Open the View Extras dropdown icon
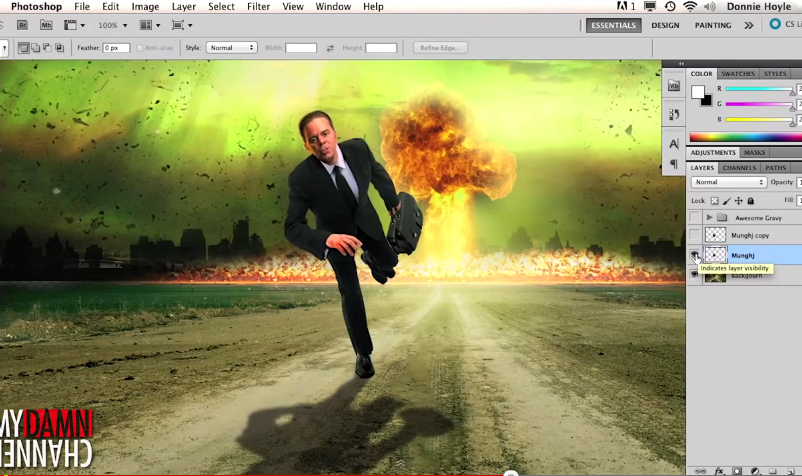802x476 pixels. click(74, 25)
